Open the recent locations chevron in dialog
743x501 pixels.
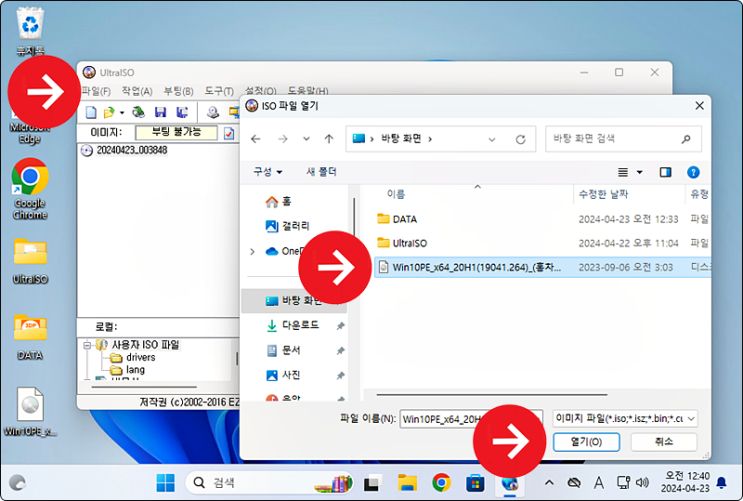tap(306, 139)
